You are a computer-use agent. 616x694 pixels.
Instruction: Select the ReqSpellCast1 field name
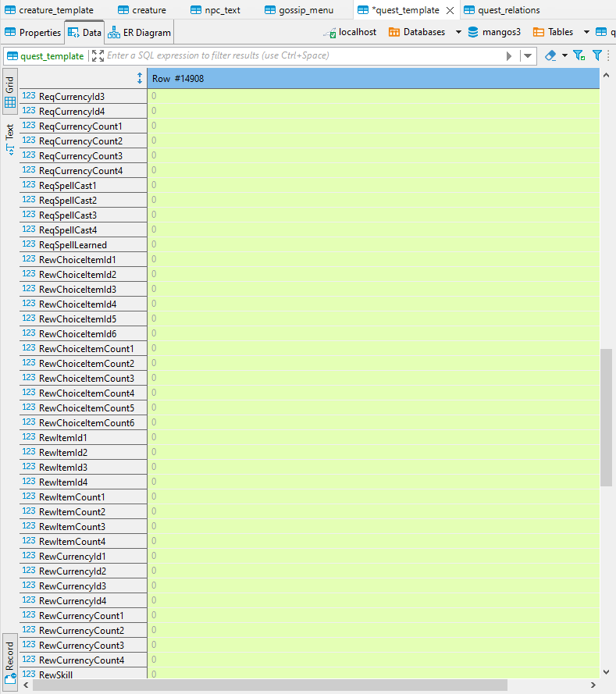coord(67,186)
